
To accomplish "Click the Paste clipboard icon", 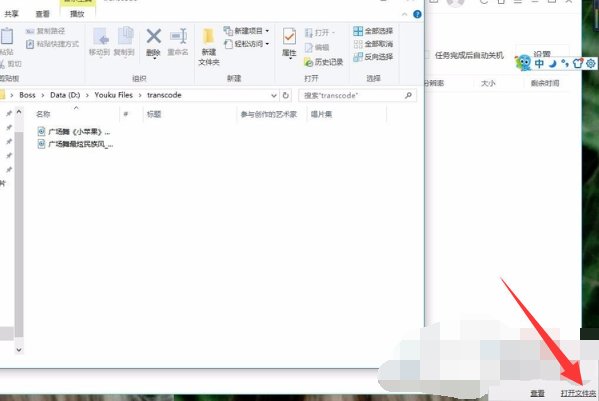I will click(x=6, y=37).
